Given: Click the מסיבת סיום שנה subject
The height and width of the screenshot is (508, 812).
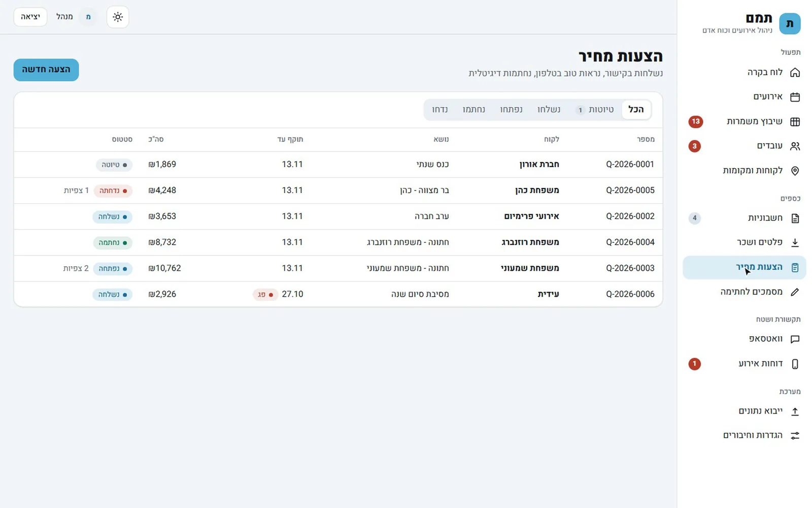Looking at the screenshot, I should [x=420, y=294].
